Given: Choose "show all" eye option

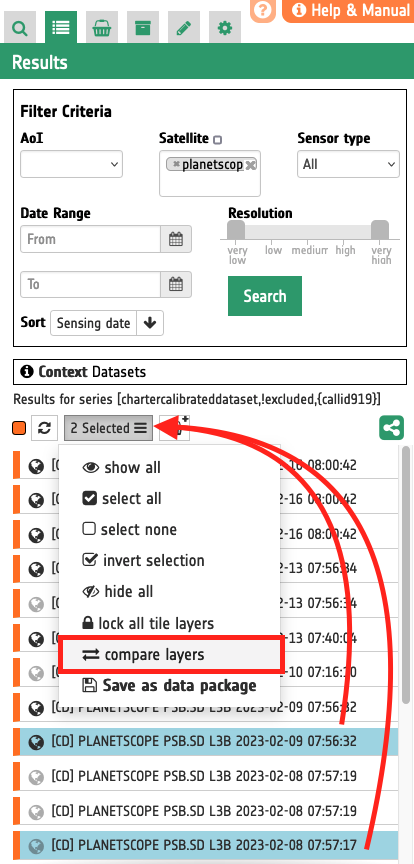Looking at the screenshot, I should point(121,467).
